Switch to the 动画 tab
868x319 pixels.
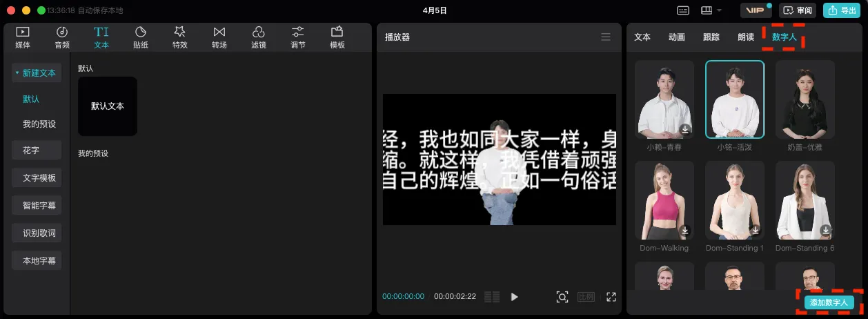click(677, 37)
